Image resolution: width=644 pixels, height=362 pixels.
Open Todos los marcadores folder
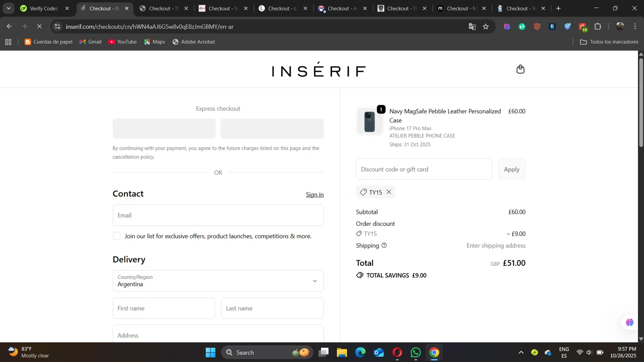point(609,42)
